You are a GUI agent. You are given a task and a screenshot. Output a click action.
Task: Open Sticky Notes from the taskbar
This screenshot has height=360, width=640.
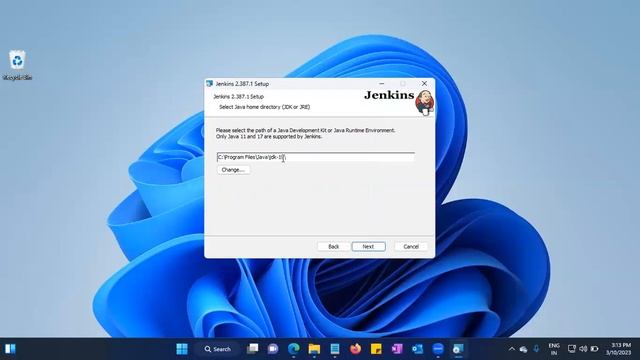pos(376,349)
